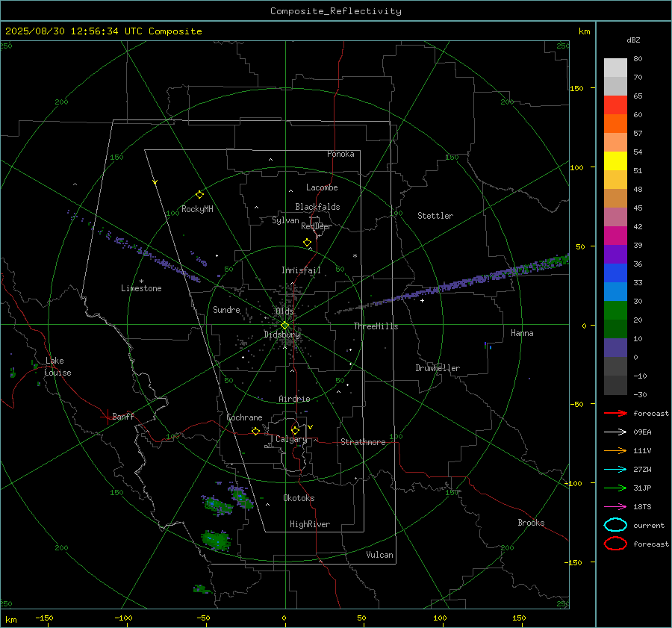Click the yellow radar-center diamond at Olds
672x628 pixels.
(x=284, y=326)
